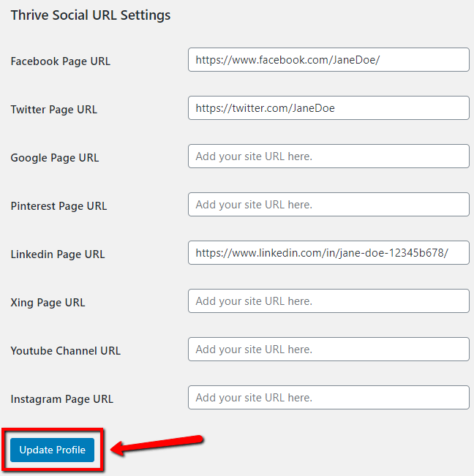
Task: Focus the Instagram Page URL input
Action: (328, 397)
